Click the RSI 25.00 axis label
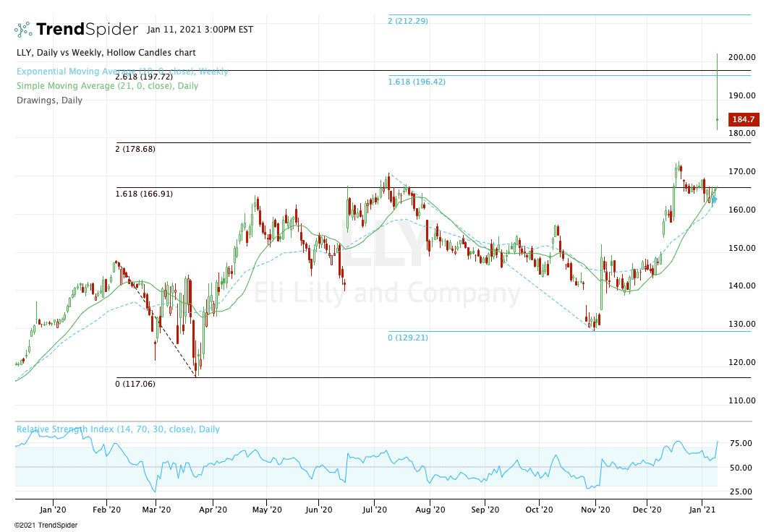Viewport: 774px width, 532px height. tap(741, 492)
